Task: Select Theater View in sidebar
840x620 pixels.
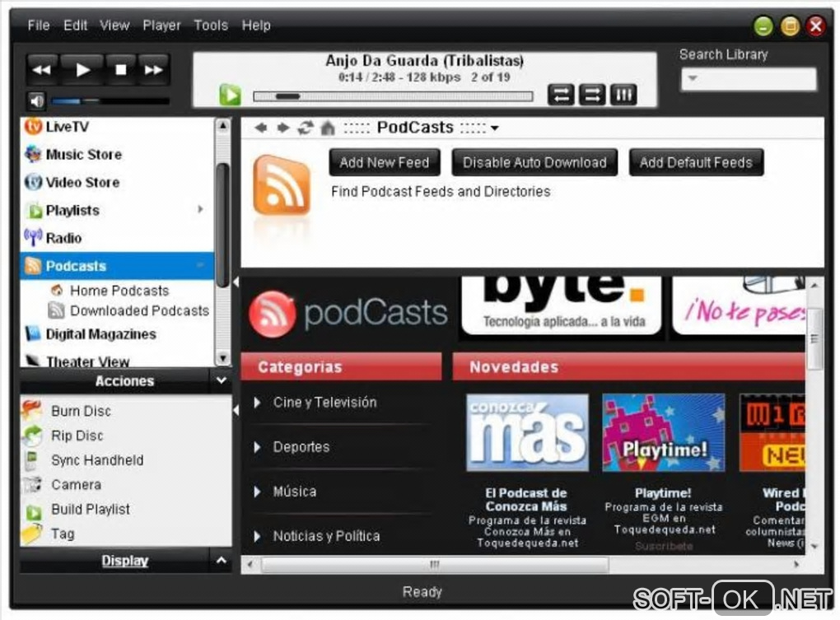Action: click(118, 361)
